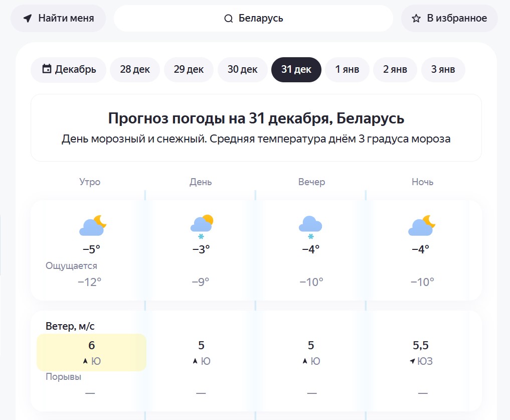Screen dimensions: 510x420
Task: Click the south wind arrow under Вечер
Action: (x=305, y=361)
